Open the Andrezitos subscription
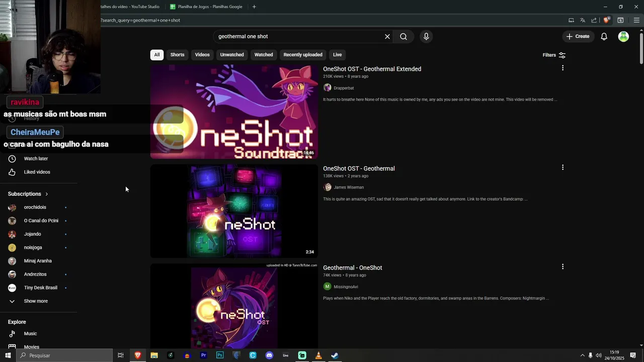Viewport: 644px width, 362px height. [x=35, y=274]
